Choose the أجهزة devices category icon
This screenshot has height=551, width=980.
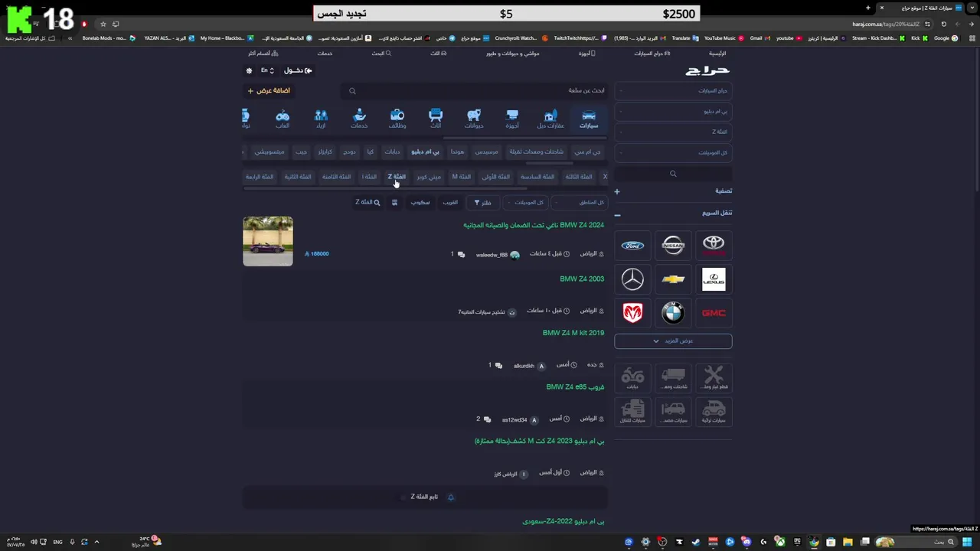512,119
